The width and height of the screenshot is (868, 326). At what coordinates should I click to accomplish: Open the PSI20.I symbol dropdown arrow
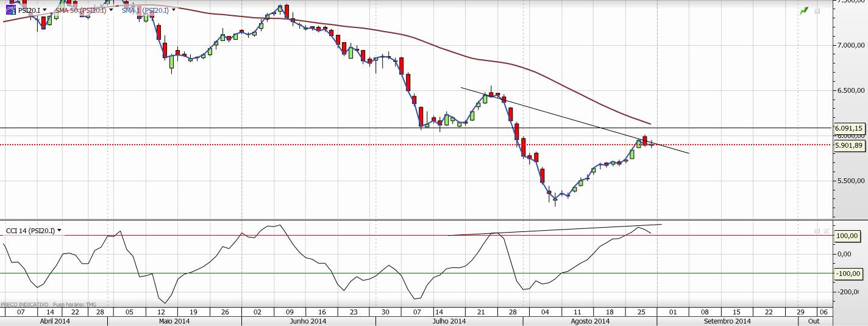click(x=46, y=10)
